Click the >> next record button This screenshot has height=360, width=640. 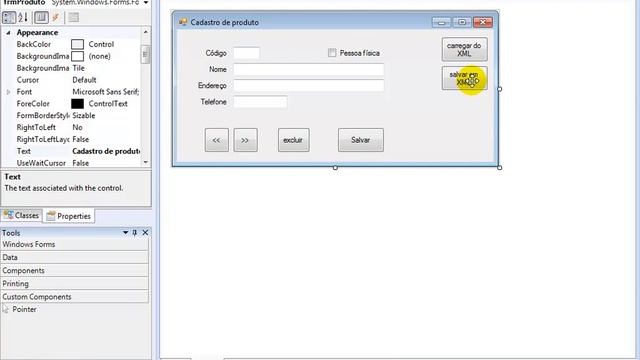[x=245, y=140]
